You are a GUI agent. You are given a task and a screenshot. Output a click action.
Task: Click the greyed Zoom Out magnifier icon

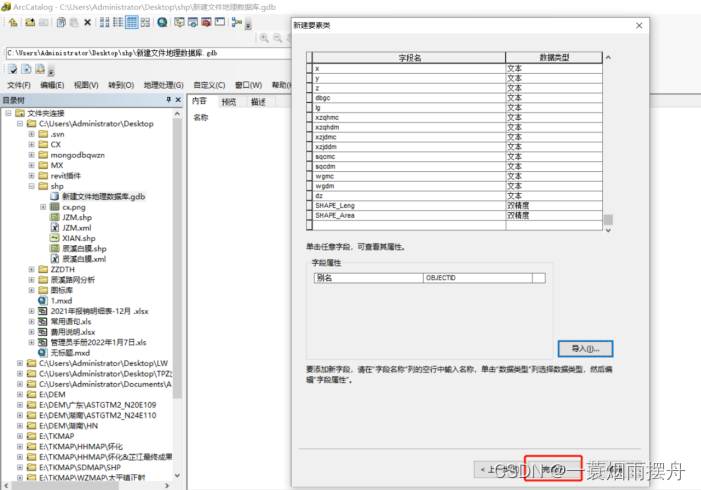coord(278,38)
